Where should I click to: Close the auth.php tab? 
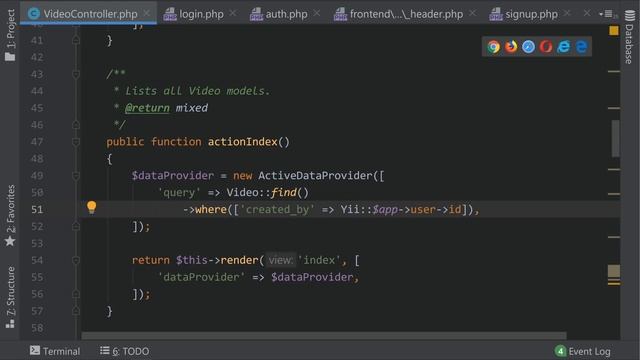(x=317, y=13)
